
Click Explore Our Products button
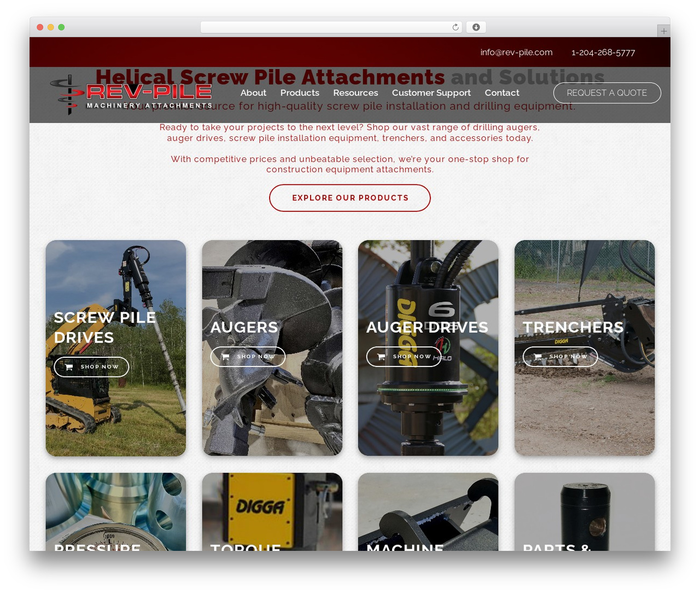click(x=350, y=198)
